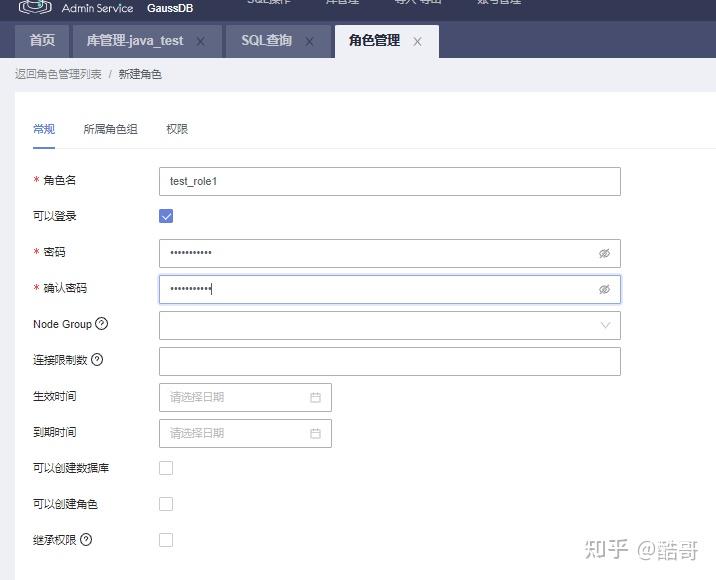Close the 库管理-java_test tab

(200, 42)
